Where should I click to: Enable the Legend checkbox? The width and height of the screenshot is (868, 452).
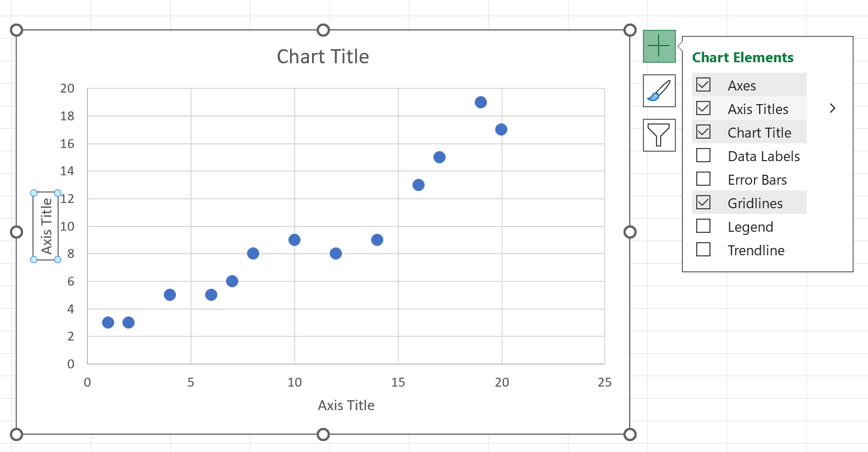coord(703,226)
